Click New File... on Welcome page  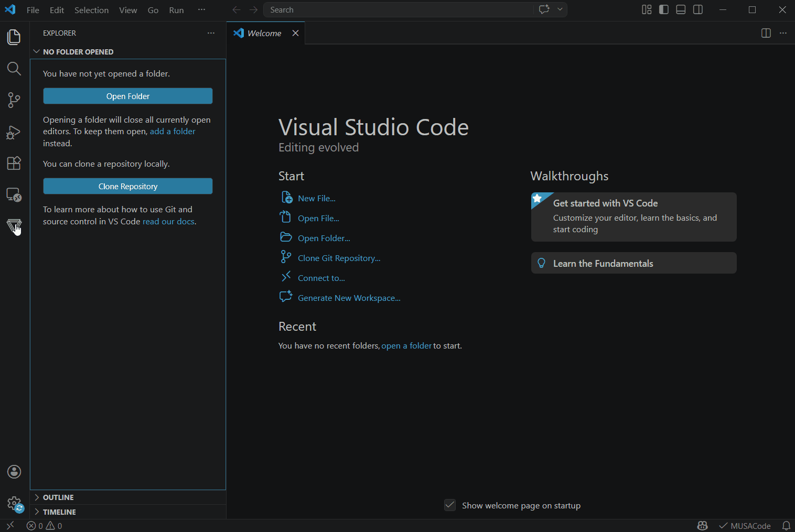tap(316, 199)
